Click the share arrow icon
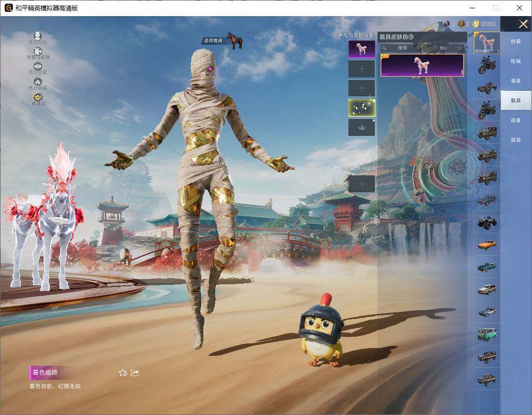Screen dimensions: 532x415 [135, 372]
